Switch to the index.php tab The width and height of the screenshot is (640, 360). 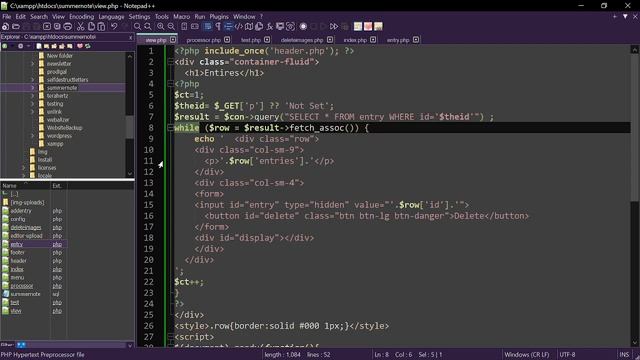(x=355, y=40)
